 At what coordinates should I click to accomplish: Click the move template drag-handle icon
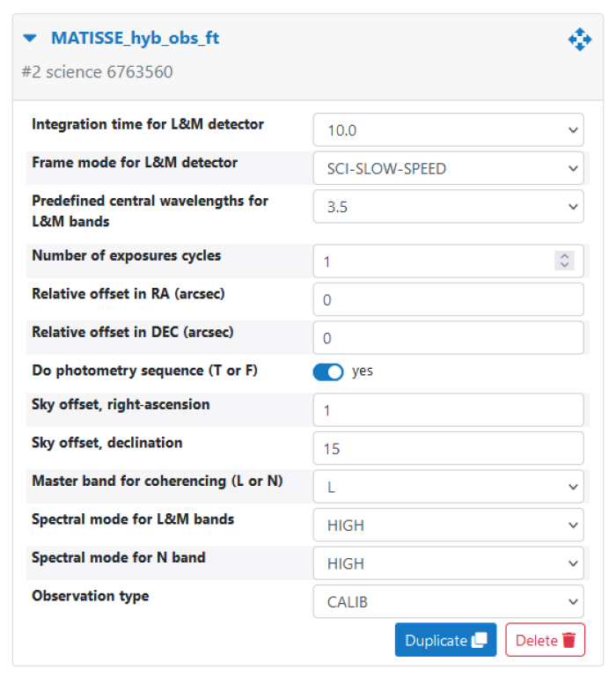pos(579,39)
